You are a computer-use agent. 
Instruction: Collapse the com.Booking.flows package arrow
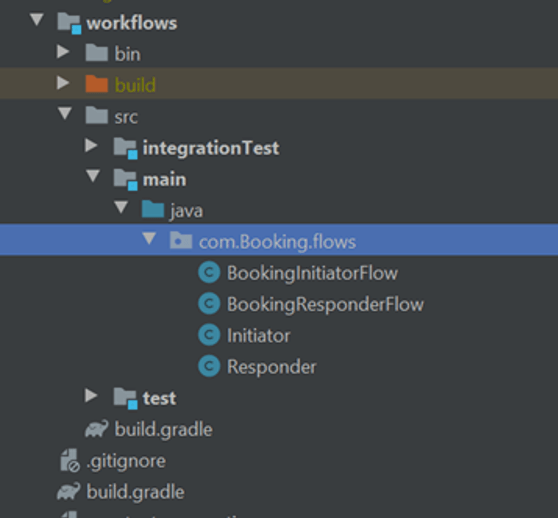pyautogui.click(x=149, y=238)
